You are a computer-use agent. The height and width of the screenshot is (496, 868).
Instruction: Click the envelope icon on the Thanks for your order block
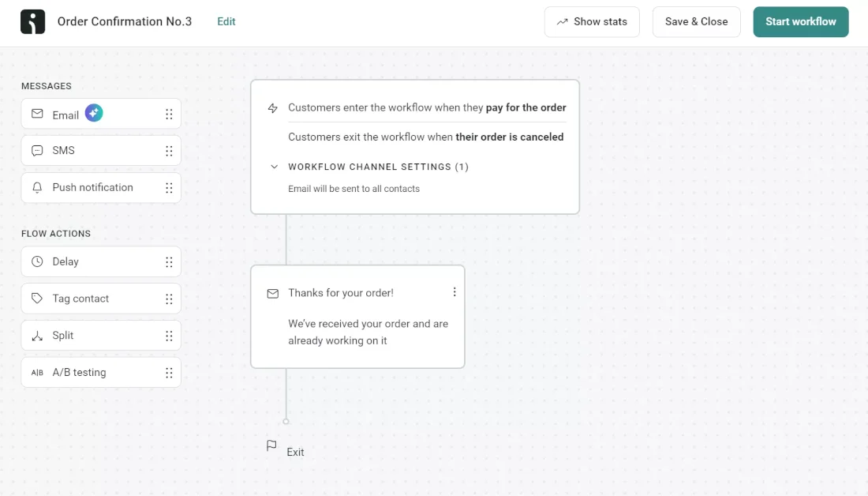click(x=272, y=293)
